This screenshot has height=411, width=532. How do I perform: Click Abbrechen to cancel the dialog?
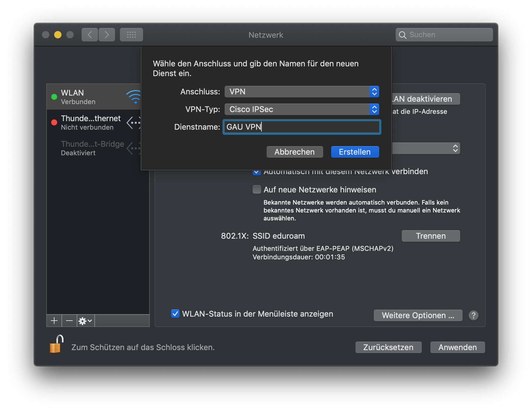(x=295, y=152)
